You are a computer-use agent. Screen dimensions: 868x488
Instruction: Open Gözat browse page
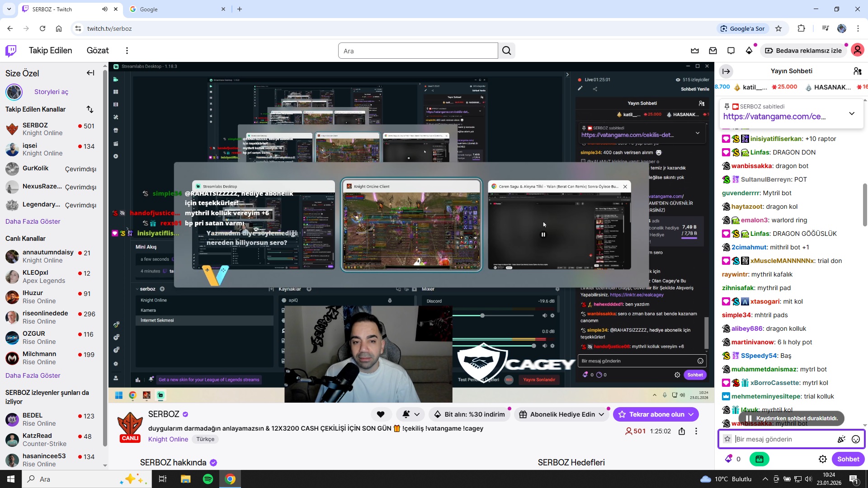(x=98, y=51)
